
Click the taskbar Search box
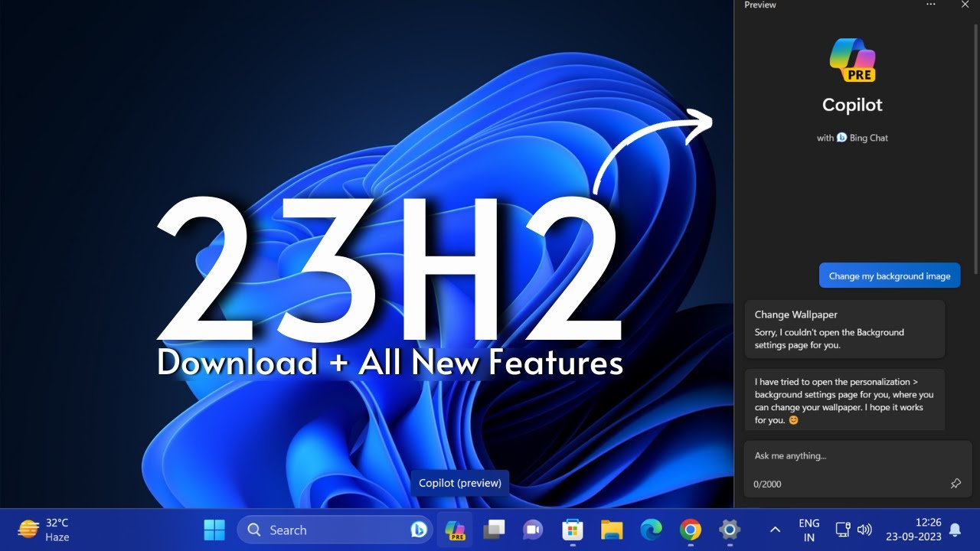click(334, 530)
